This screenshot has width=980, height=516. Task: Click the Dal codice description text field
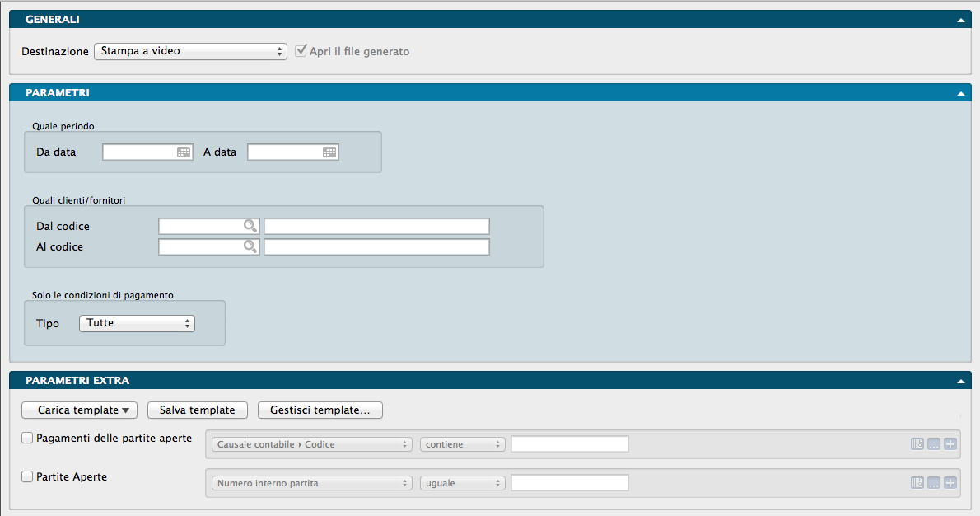coord(376,226)
